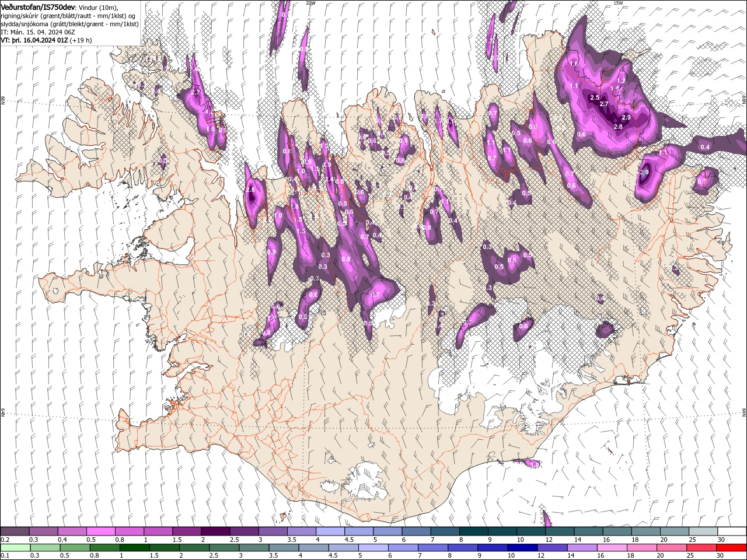Click the 3.9 value in the east blob
This screenshot has width=747, height=560.
(x=644, y=173)
